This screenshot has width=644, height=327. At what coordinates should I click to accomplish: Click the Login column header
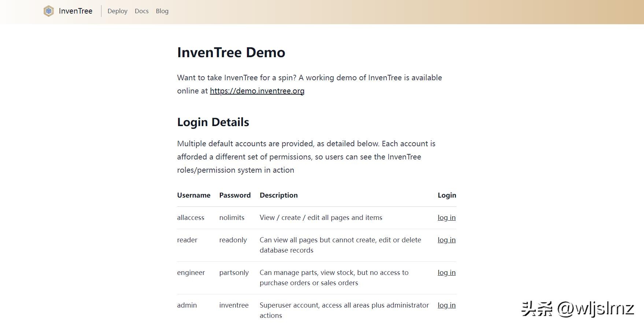pos(447,195)
